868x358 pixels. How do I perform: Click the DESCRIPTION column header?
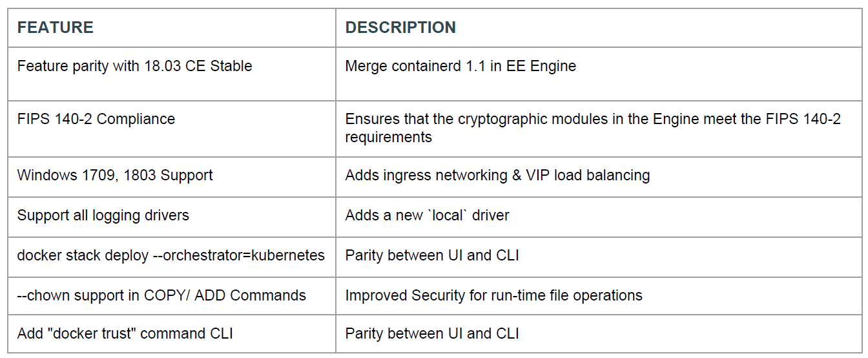[x=400, y=28]
